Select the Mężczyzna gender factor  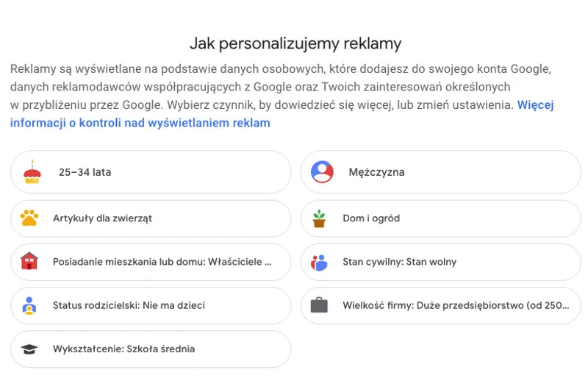(440, 172)
